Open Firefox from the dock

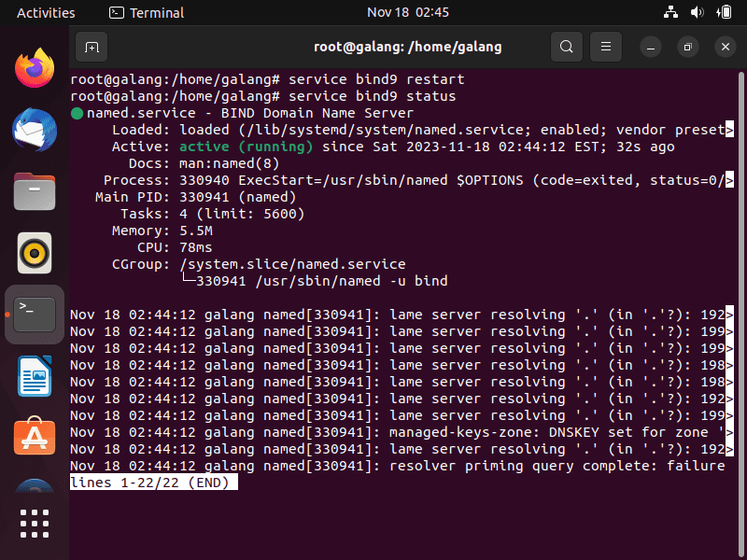(35, 68)
